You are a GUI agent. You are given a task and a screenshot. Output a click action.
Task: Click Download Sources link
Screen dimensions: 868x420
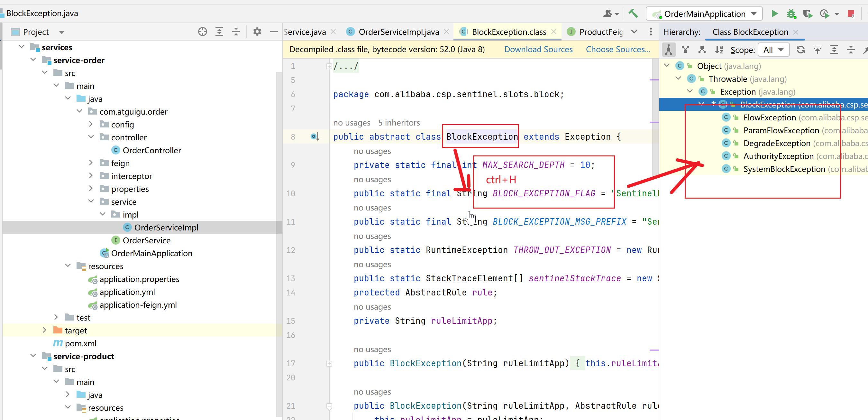coord(538,49)
